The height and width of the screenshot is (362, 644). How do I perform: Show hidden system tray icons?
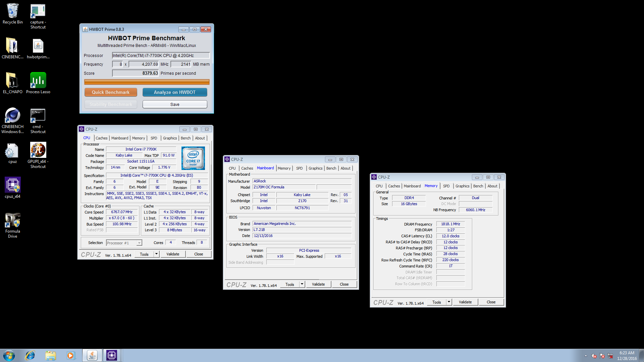tap(586, 356)
